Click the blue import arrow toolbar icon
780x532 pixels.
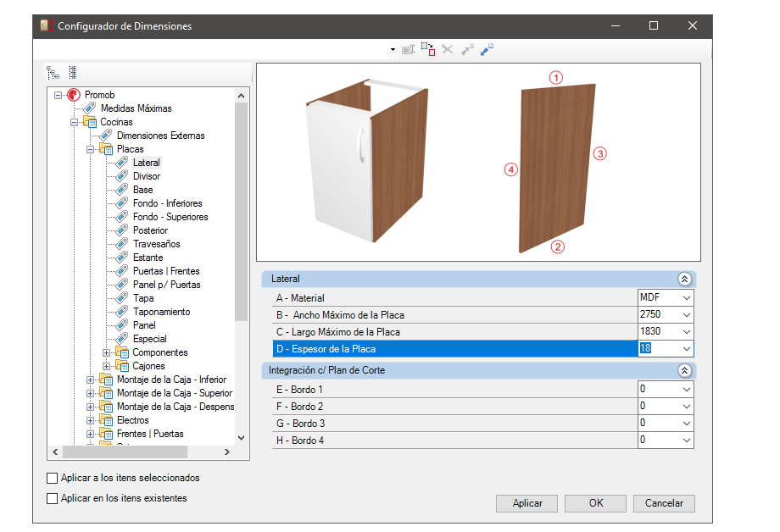click(x=487, y=49)
